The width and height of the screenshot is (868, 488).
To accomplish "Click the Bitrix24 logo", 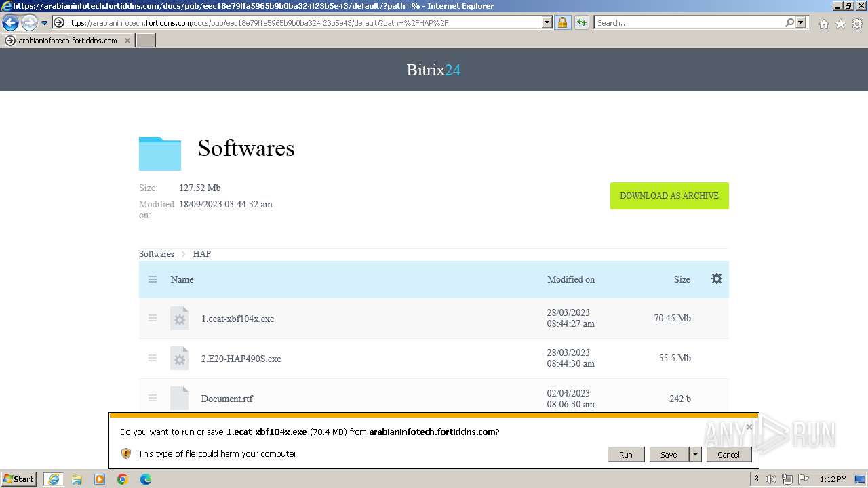I will tap(433, 70).
